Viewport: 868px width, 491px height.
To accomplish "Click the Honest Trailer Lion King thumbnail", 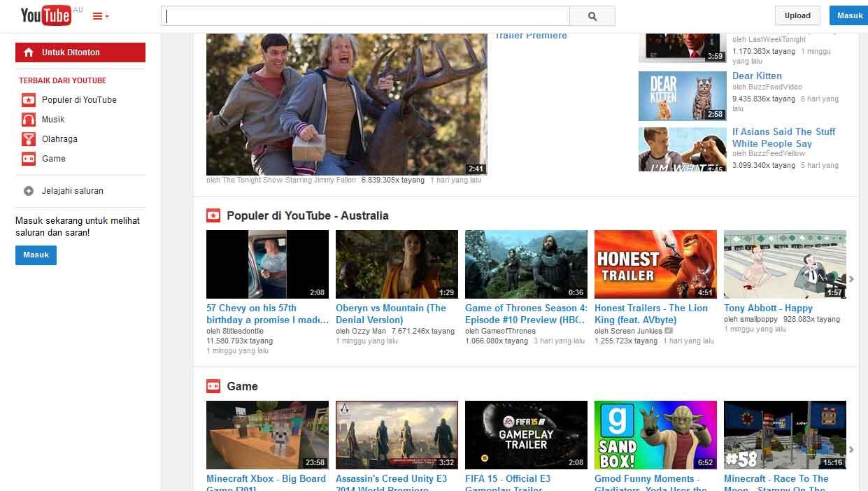I will pos(655,264).
